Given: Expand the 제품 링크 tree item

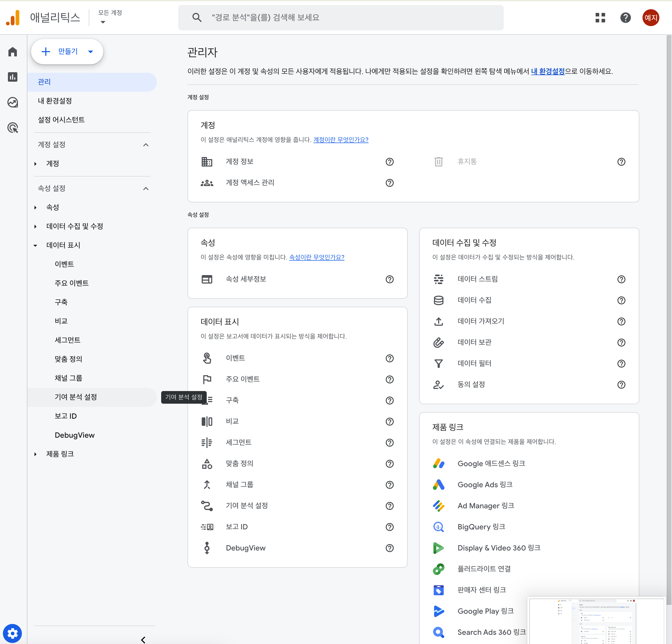Looking at the screenshot, I should [35, 454].
